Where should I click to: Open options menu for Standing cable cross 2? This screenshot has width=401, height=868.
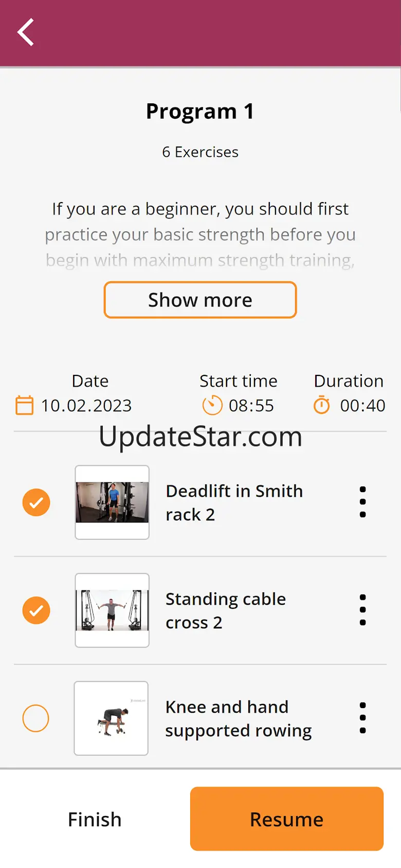pyautogui.click(x=363, y=610)
